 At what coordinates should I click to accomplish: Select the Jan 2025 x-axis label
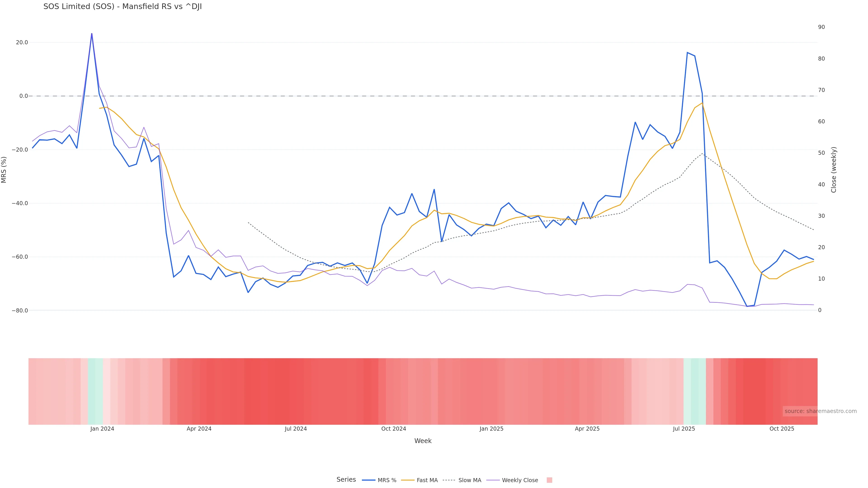491,429
